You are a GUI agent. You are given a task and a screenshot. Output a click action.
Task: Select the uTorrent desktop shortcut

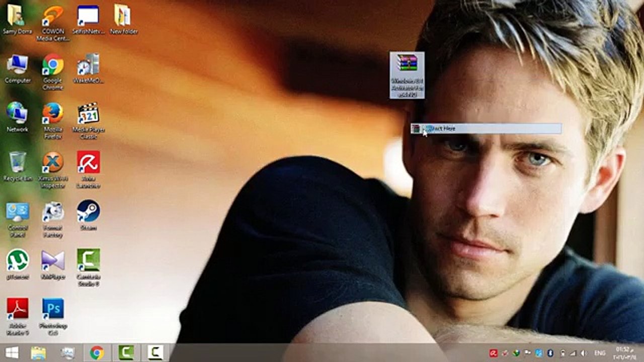(18, 265)
